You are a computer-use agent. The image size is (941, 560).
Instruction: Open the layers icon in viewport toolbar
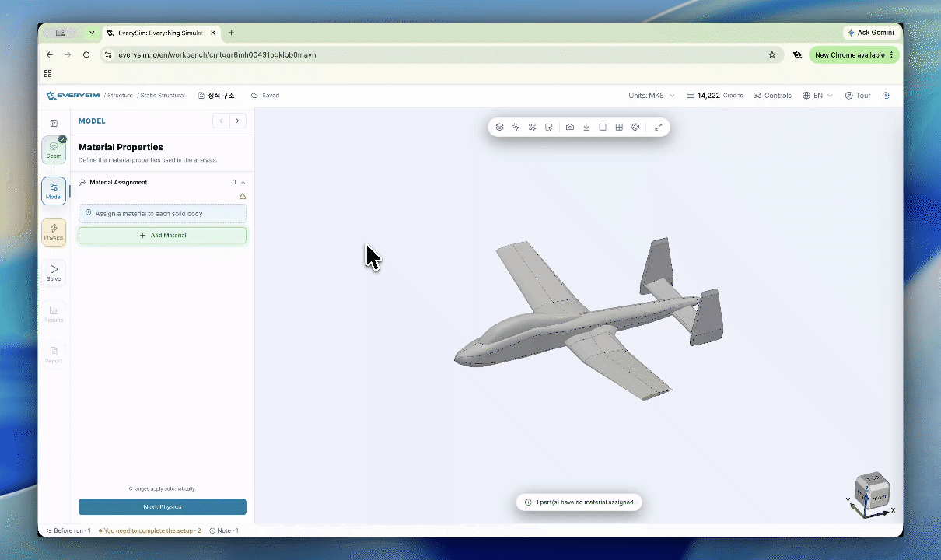500,127
